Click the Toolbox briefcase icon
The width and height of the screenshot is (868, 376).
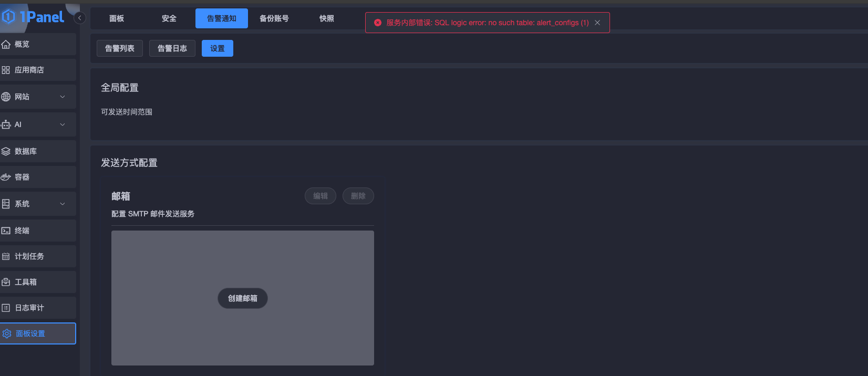6,282
